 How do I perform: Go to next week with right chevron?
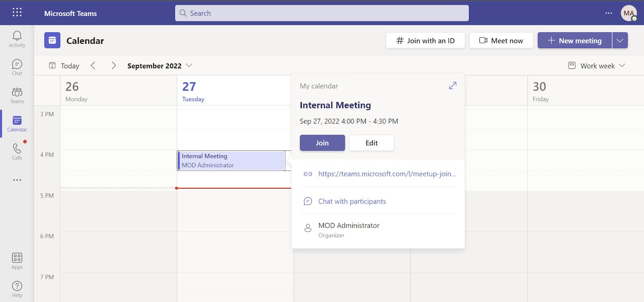[114, 66]
